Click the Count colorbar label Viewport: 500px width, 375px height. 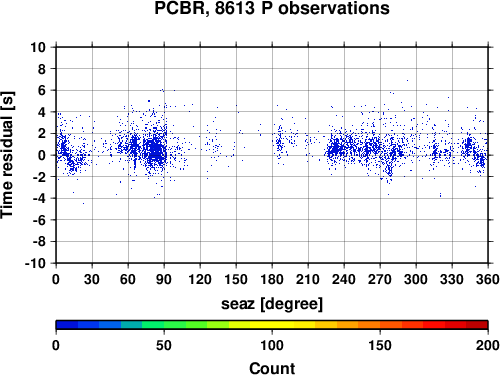(272, 368)
